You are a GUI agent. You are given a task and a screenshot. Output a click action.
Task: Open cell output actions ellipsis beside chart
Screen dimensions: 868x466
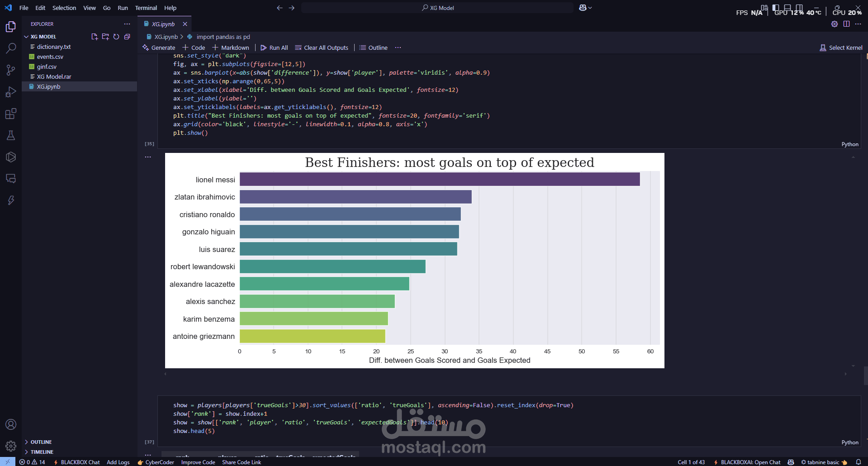pyautogui.click(x=148, y=157)
